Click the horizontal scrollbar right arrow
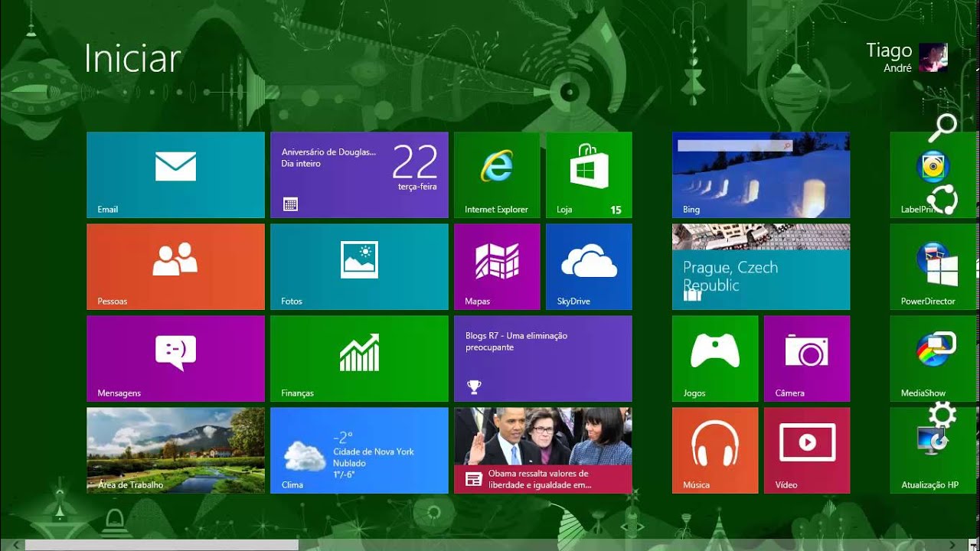 pos(951,545)
